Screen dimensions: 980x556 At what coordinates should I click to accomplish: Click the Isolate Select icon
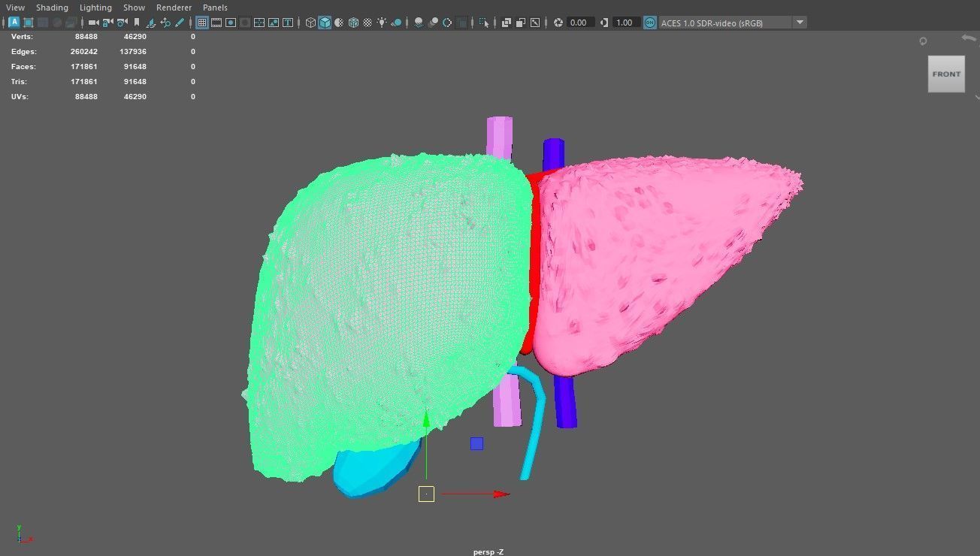click(x=484, y=23)
